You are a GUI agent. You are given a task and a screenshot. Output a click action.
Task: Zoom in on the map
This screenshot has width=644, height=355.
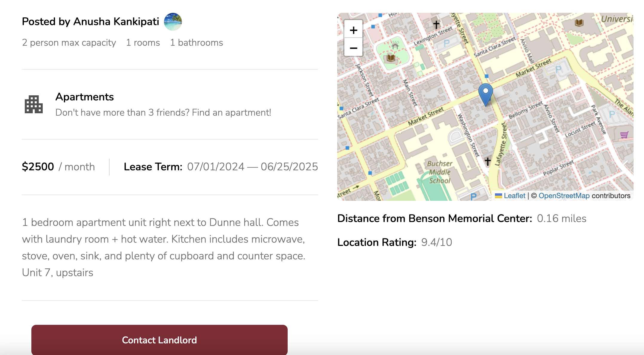353,30
